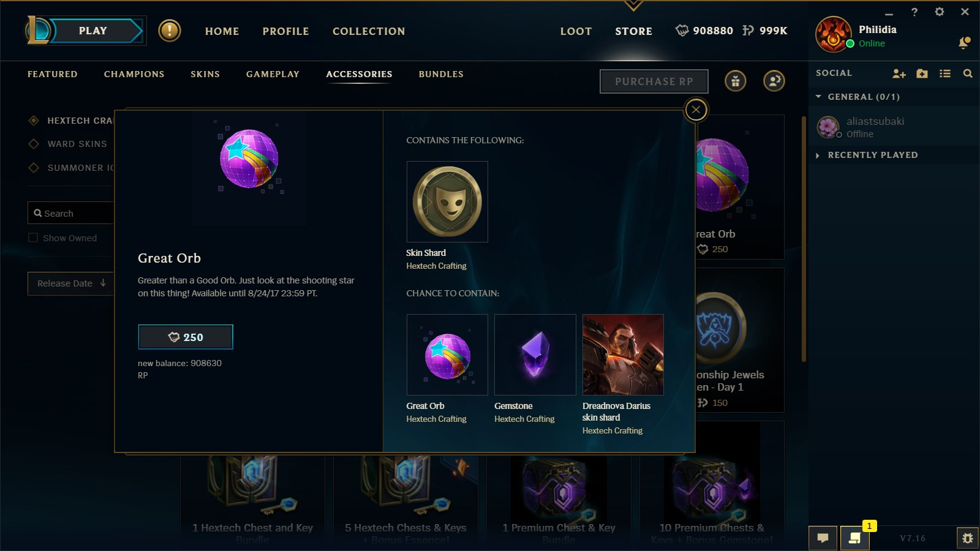Open the chat bubble icon
980x551 pixels.
823,538
